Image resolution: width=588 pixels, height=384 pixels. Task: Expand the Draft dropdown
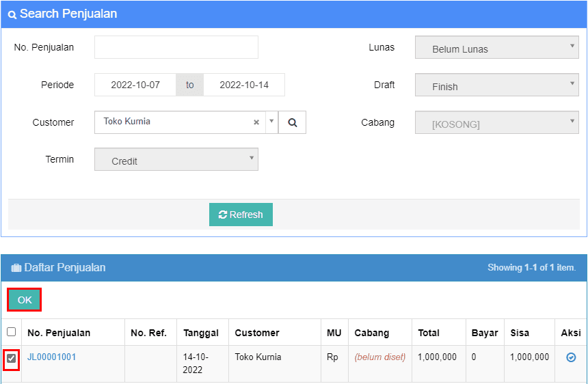click(x=496, y=85)
